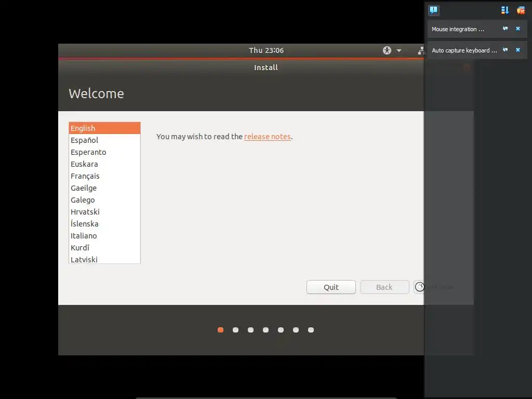
Task: Expand the accessibility dropdown arrow
Action: pos(399,50)
